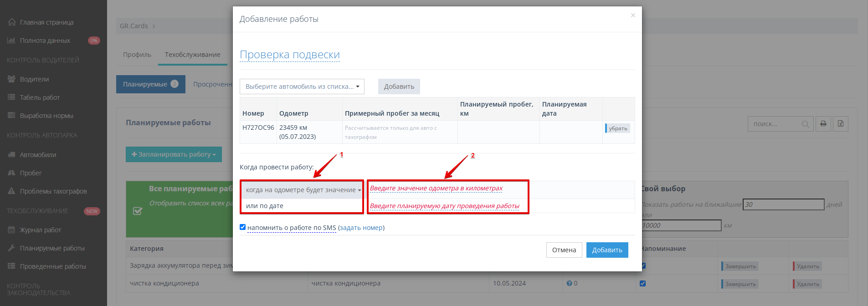
Task: Switch to the Профиль tab
Action: click(x=137, y=55)
